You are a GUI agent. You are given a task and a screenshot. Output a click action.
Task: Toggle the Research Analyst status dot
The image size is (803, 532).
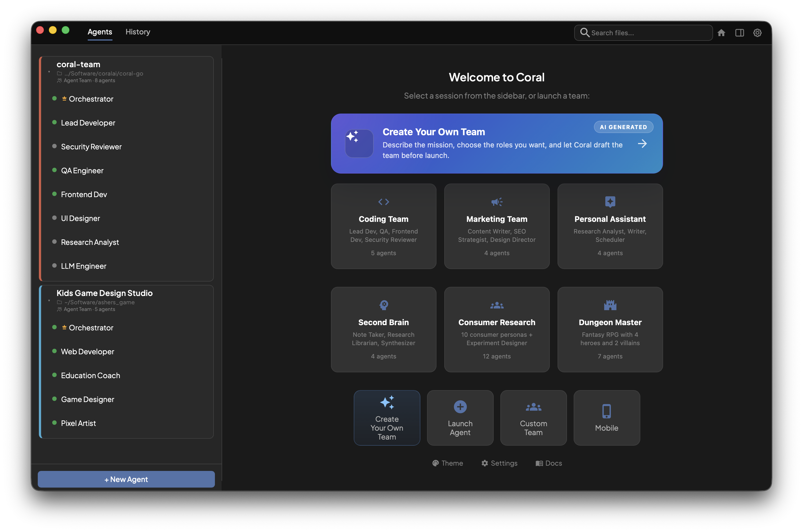point(54,242)
